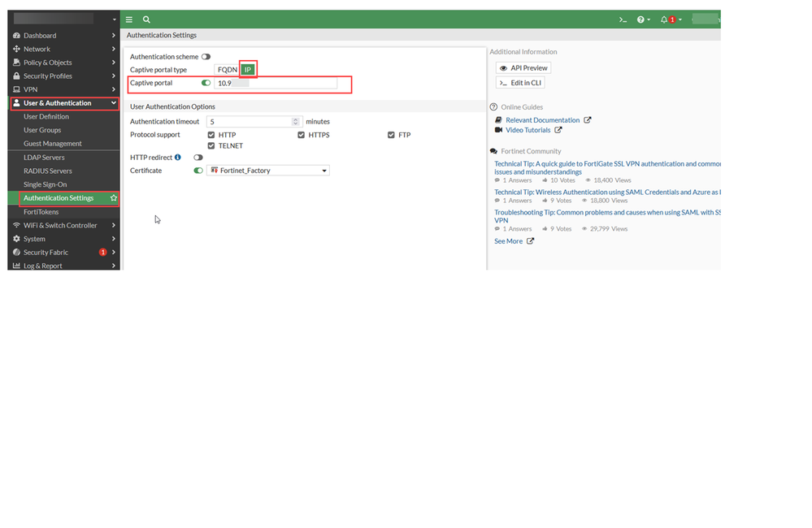Screen dimensions: 812x528
Task: Click the Security Fabric red alert badge
Action: (x=102, y=253)
